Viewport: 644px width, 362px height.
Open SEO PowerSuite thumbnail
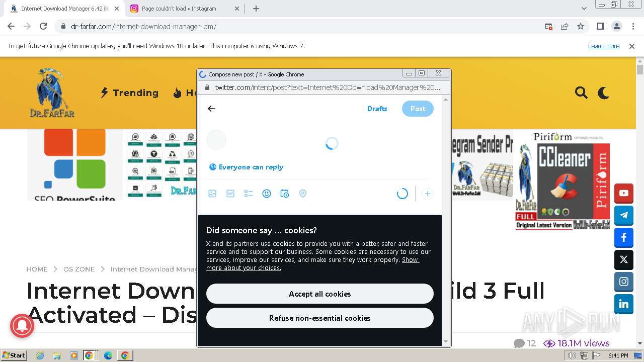pos(75,165)
